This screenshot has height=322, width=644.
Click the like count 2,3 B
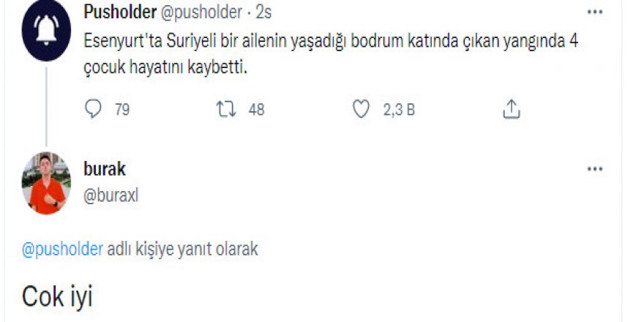400,110
